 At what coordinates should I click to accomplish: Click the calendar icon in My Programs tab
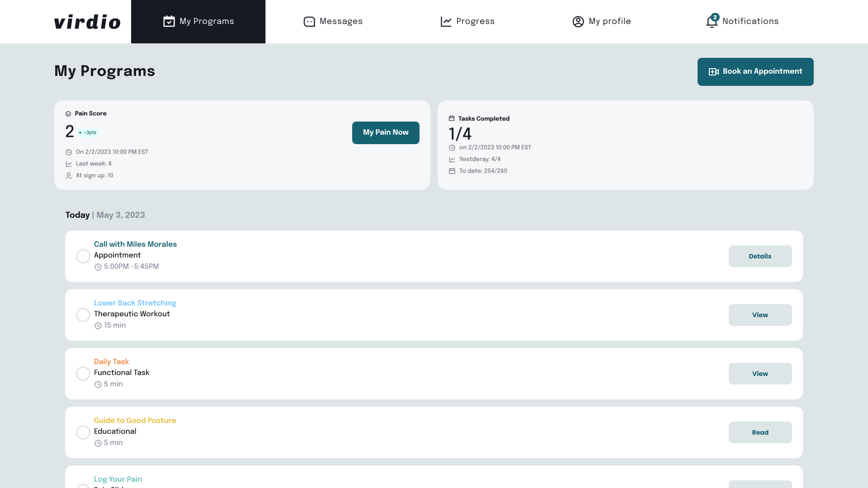pyautogui.click(x=169, y=21)
